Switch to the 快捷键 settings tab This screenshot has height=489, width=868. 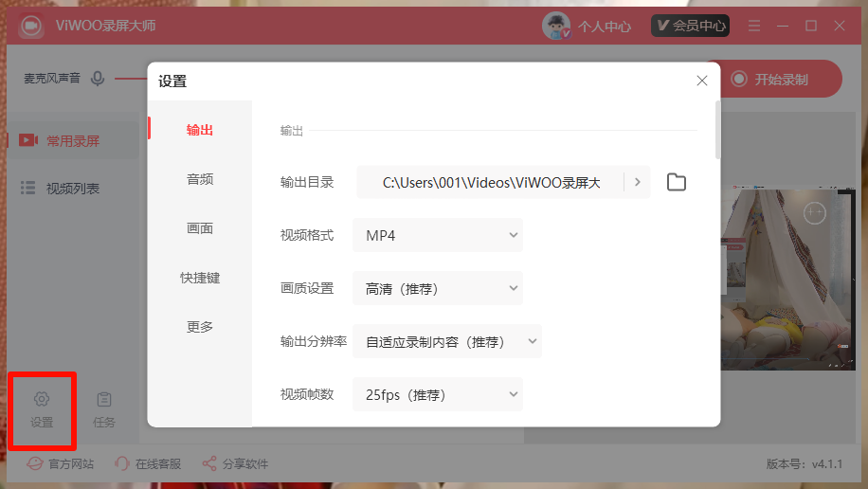pos(200,278)
